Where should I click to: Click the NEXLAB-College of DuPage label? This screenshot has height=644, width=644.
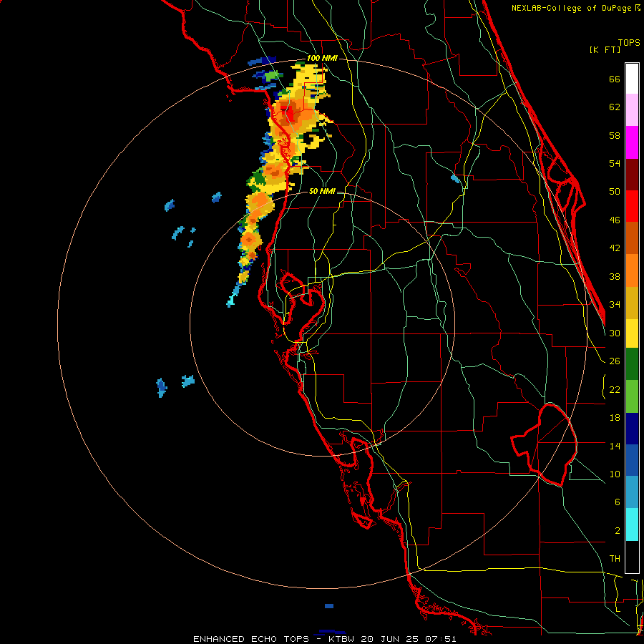571,8
